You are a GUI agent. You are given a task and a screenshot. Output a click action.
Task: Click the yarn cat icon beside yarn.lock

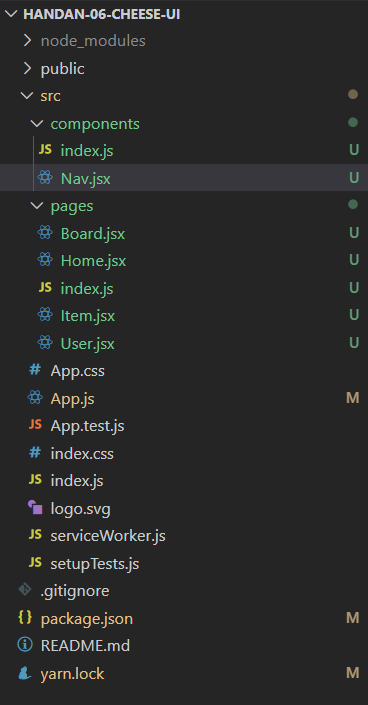[x=25, y=673]
